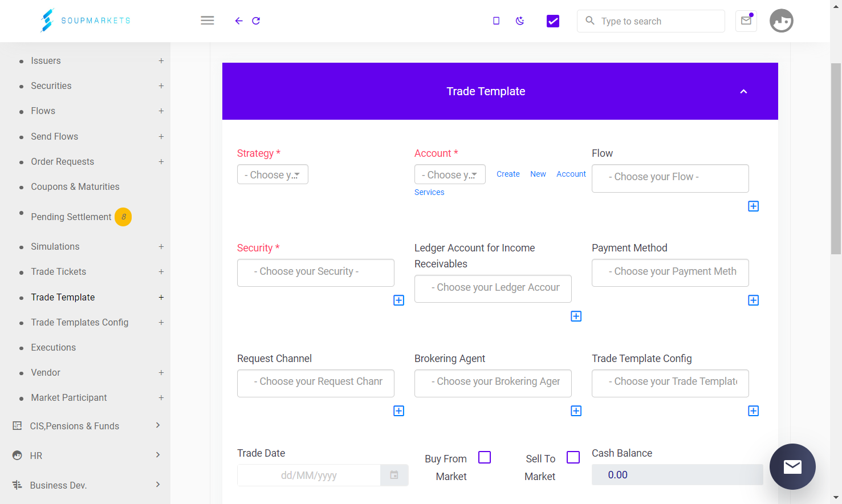
Task: Select Executions in the sidebar
Action: tap(53, 348)
